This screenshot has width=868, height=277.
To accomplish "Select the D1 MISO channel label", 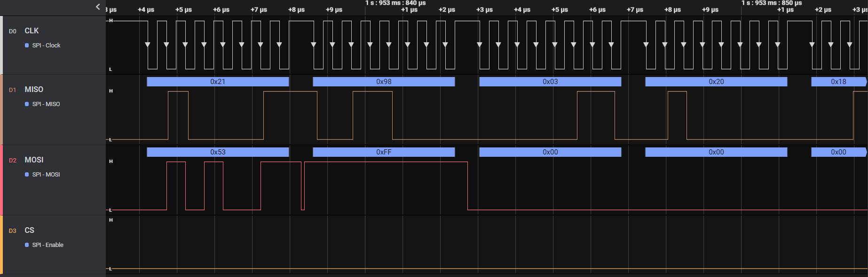I will coord(34,89).
